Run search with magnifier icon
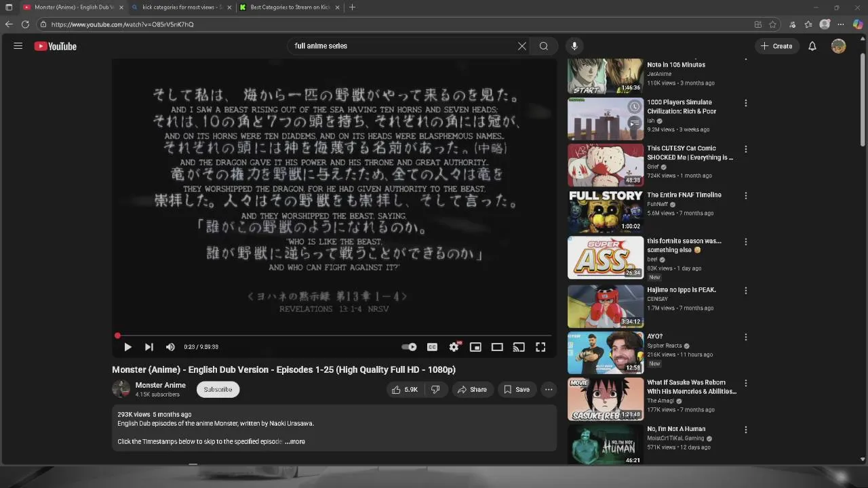This screenshot has width=868, height=488. click(544, 46)
